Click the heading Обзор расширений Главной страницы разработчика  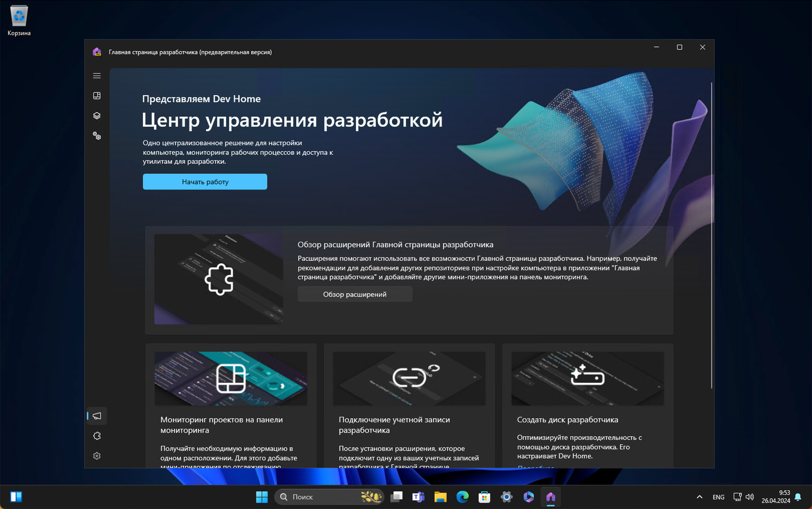396,244
